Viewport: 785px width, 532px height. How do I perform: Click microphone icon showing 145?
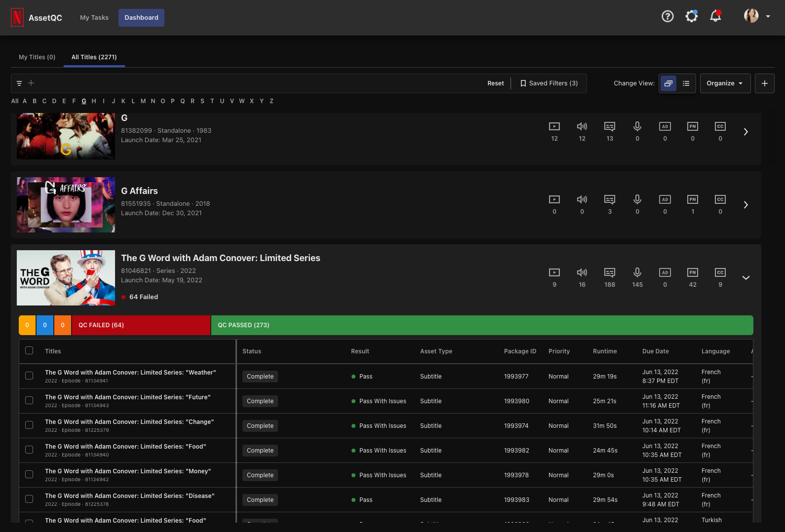(637, 272)
